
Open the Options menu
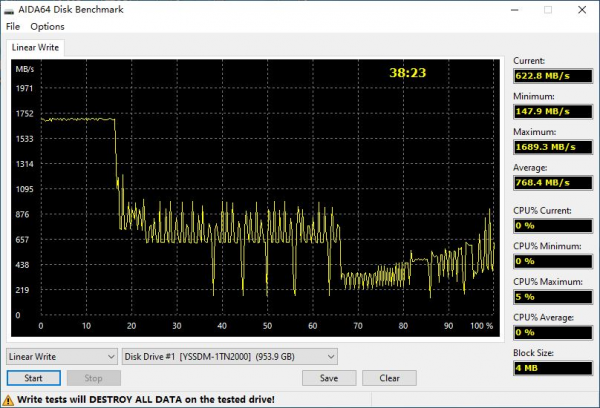[x=47, y=26]
